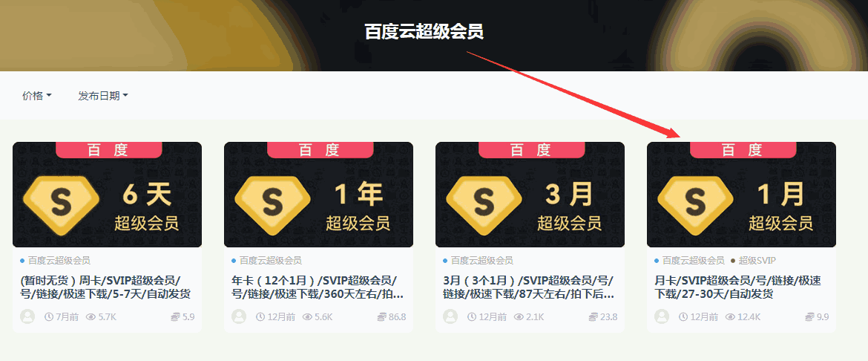Viewport: 868px width, 361px height.
Task: Open the 1年 超级会员 thumbnail
Action: [319, 195]
